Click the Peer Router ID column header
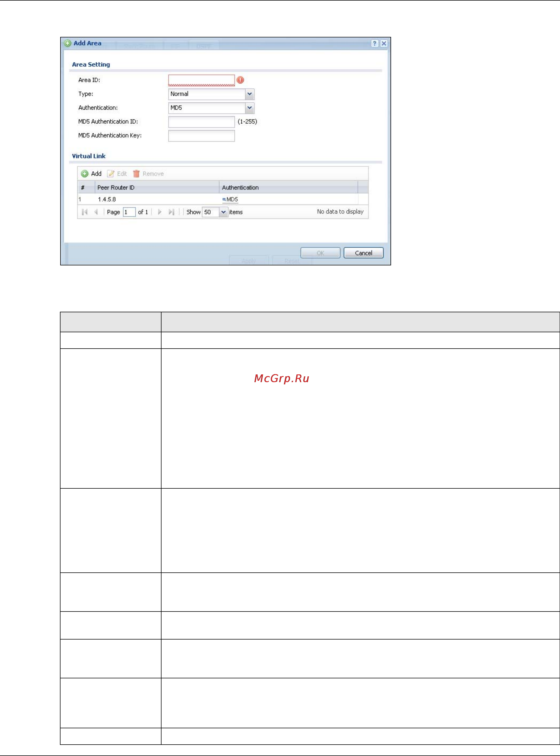The width and height of the screenshot is (560, 756). (157, 188)
